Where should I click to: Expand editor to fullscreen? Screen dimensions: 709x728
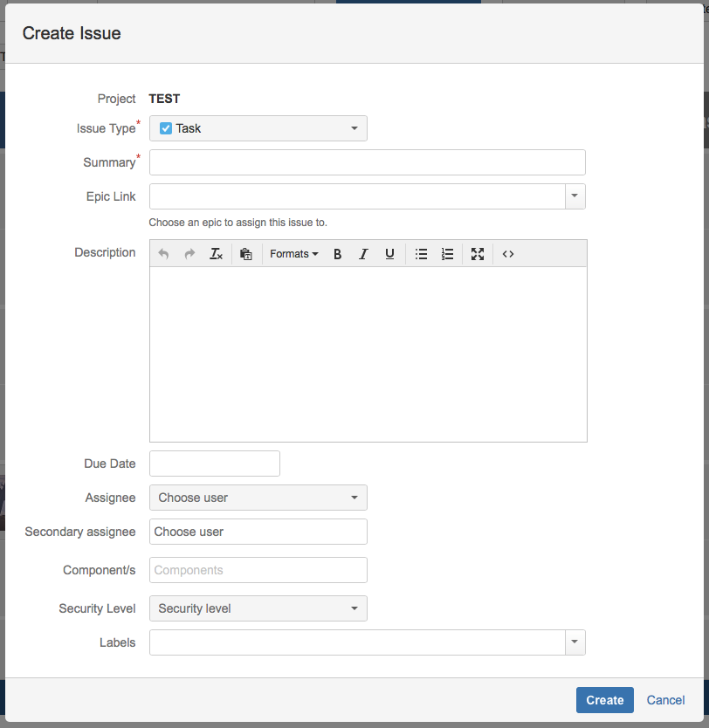[478, 254]
